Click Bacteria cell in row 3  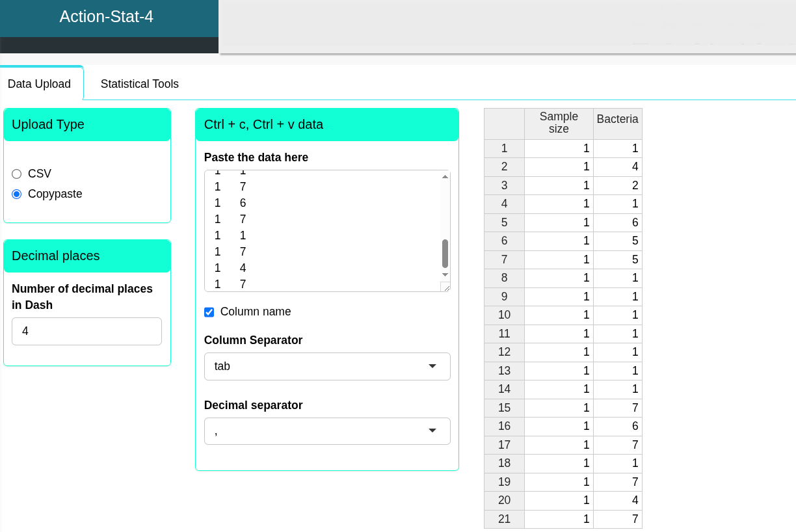point(618,185)
